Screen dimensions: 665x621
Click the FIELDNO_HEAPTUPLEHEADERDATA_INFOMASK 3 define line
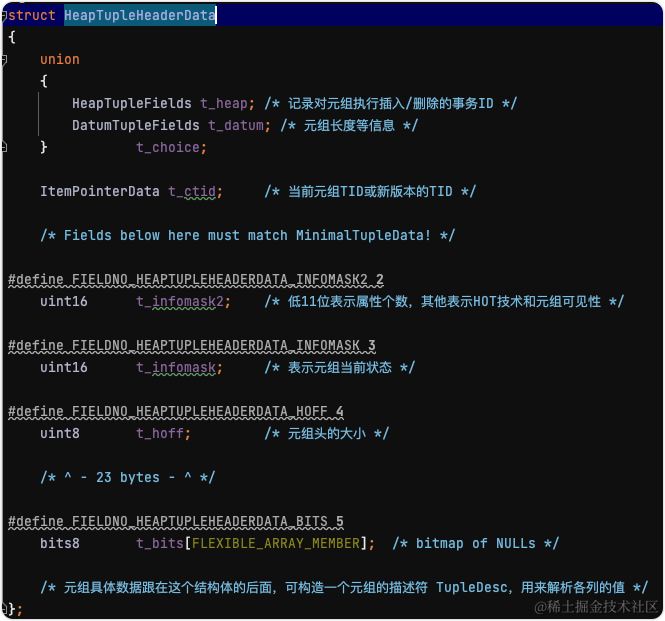click(x=192, y=346)
